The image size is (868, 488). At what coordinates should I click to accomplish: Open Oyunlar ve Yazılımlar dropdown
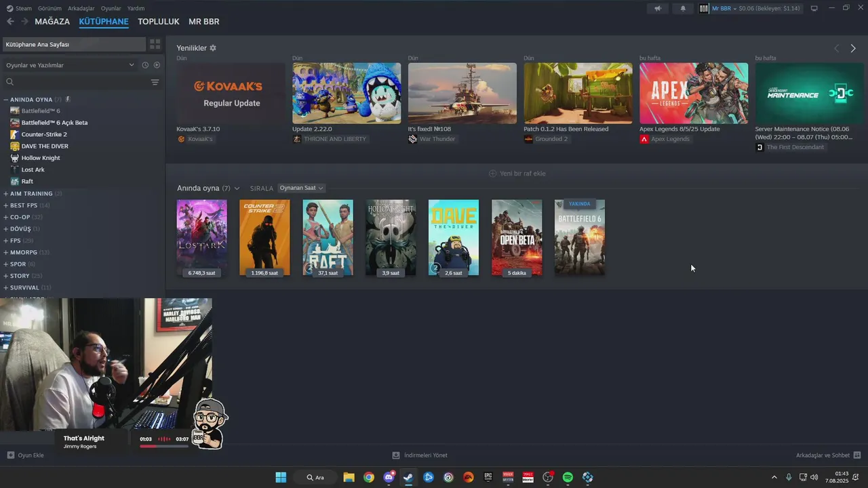point(70,65)
